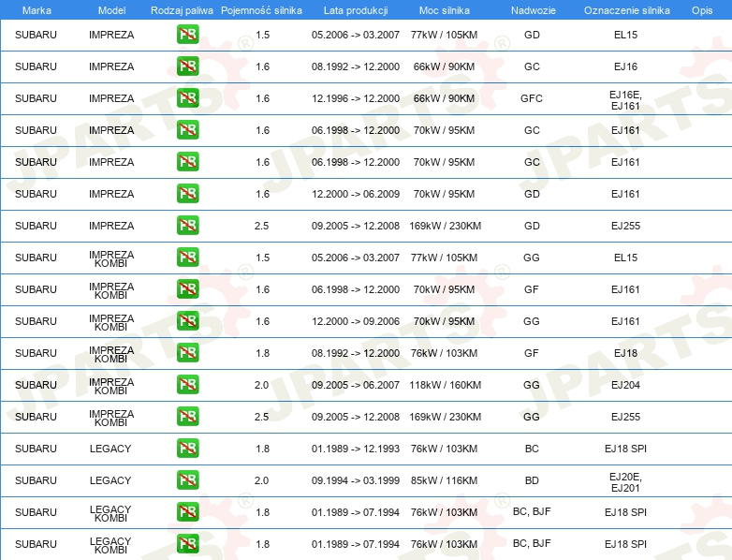
Task: Click the Oznaczenie silnika column header
Action: pyautogui.click(x=626, y=10)
